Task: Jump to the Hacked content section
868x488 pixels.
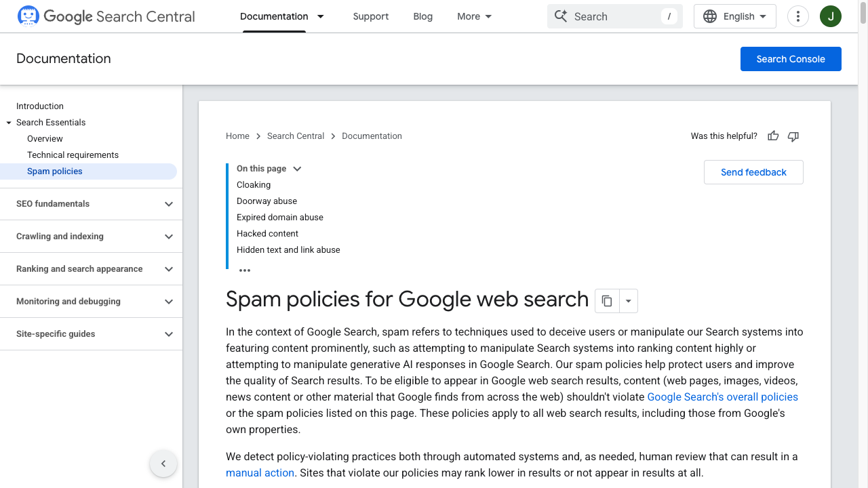Action: click(x=267, y=234)
